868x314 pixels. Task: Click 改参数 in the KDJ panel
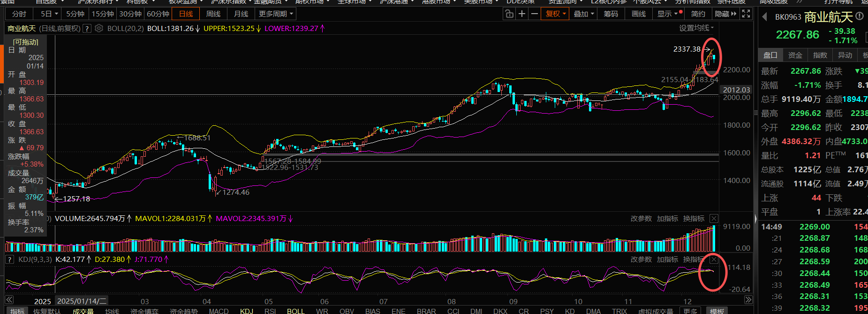pos(641,260)
